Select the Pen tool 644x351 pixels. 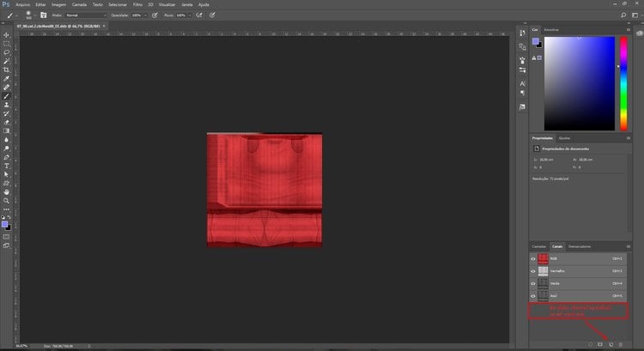tap(6, 157)
